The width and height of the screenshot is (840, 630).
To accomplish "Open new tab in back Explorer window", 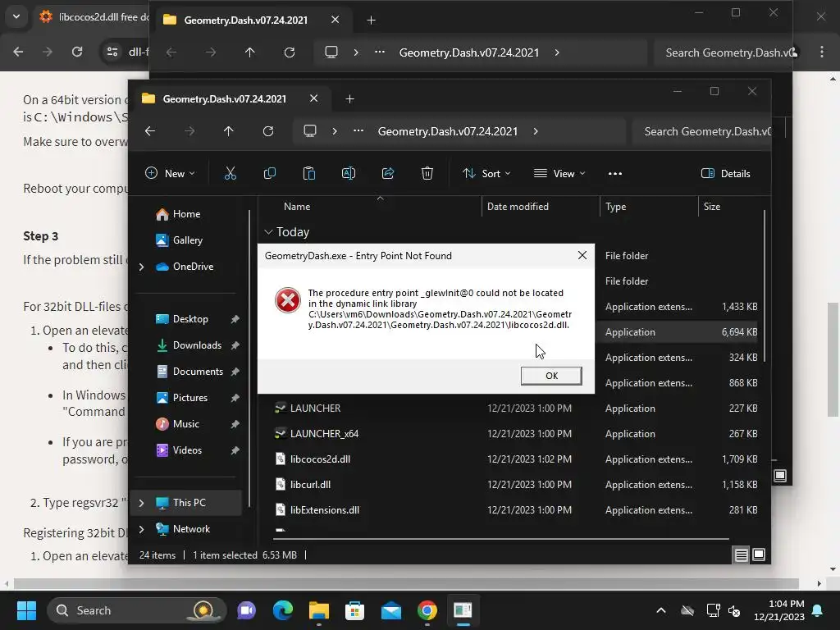I will coord(372,21).
